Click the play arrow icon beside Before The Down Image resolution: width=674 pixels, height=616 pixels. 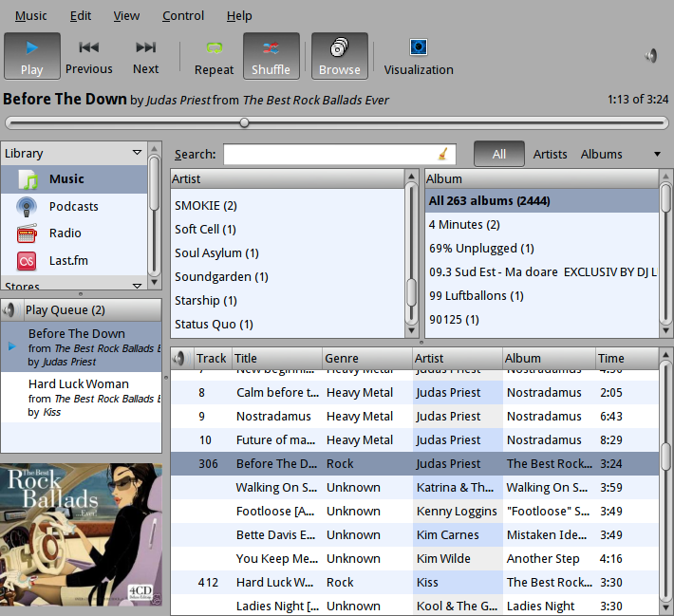tap(12, 346)
